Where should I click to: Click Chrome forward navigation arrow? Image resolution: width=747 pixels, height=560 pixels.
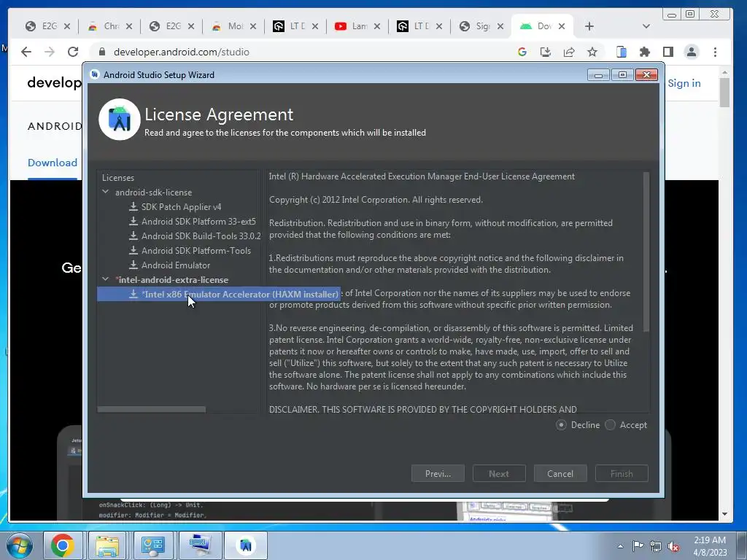(x=50, y=52)
